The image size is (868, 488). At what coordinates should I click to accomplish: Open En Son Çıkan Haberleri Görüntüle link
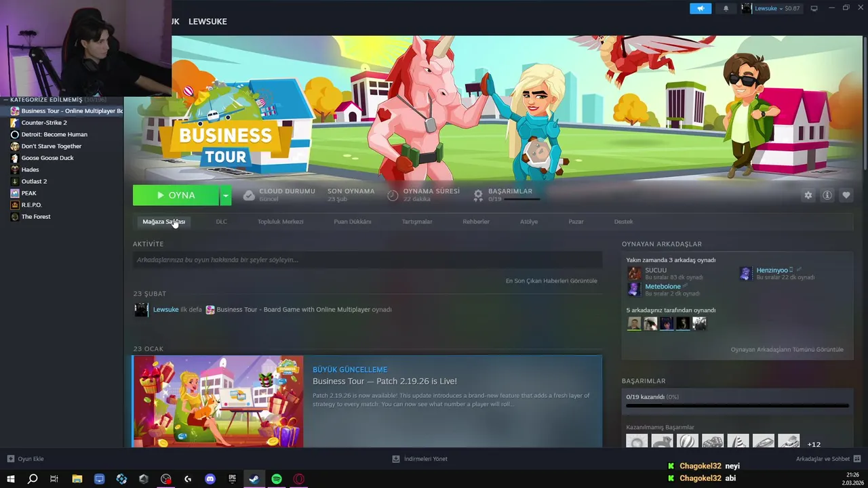(551, 281)
